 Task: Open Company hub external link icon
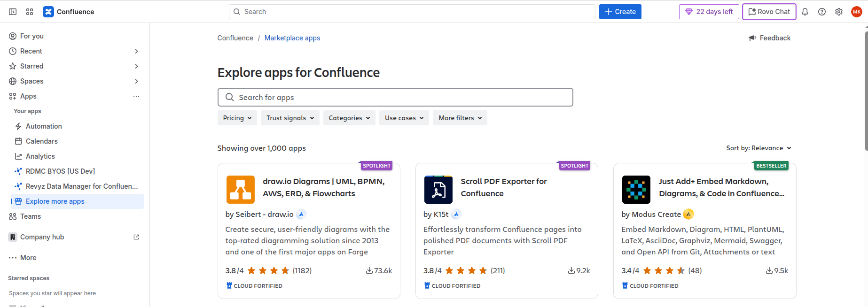136,237
